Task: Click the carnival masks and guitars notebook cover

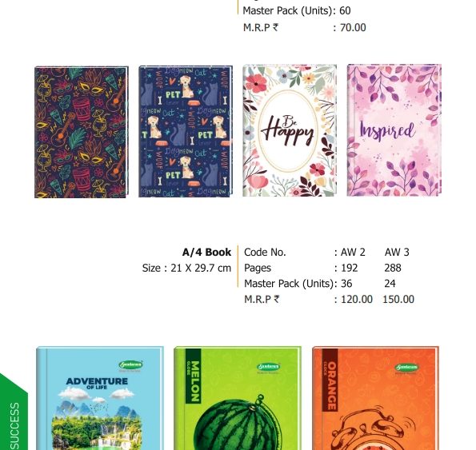Action: (82, 132)
